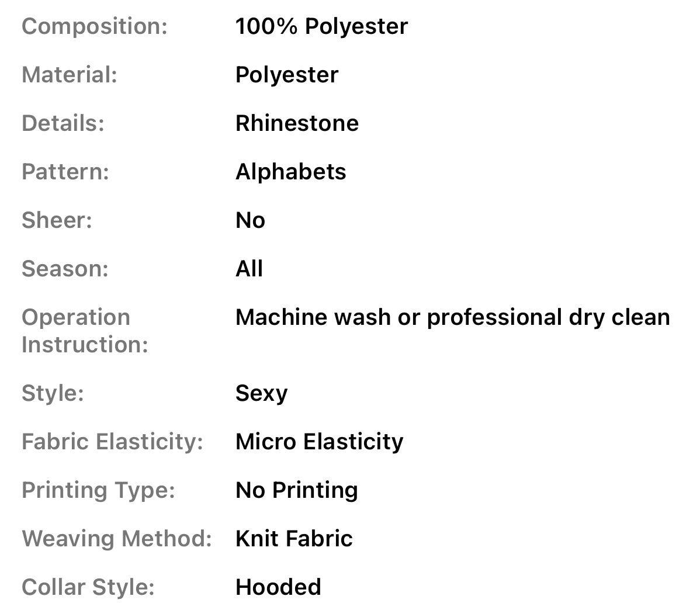Click the "Fabric Elasticity:" label
Screen dimensions: 700x603
pos(112,442)
